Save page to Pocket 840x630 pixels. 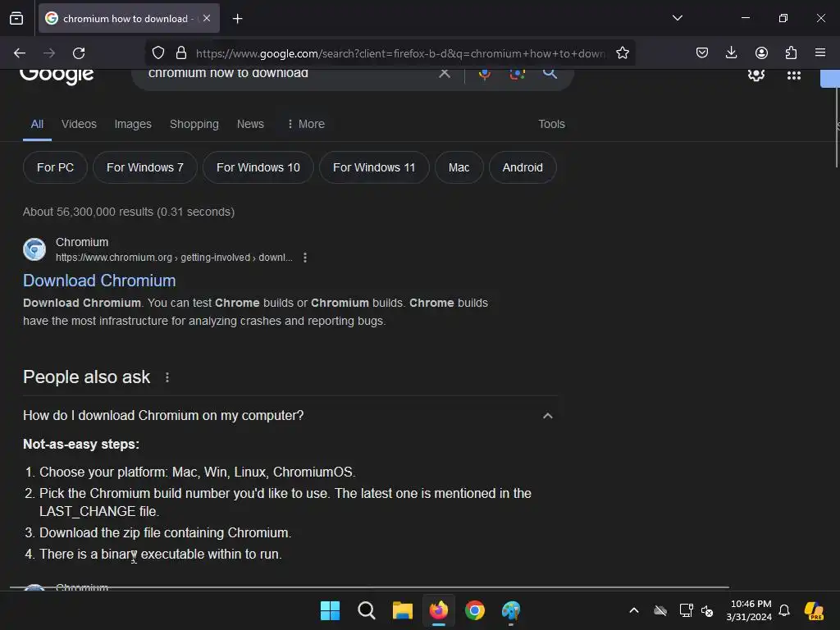click(x=702, y=53)
